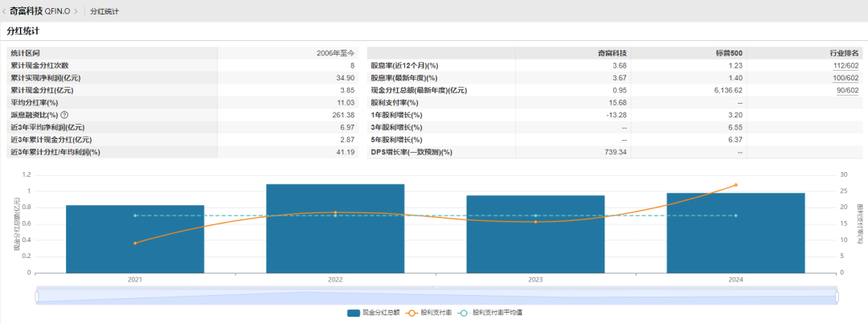Click stock name 奇富科技 QFIN.O
The height and width of the screenshot is (324, 868).
(x=40, y=11)
